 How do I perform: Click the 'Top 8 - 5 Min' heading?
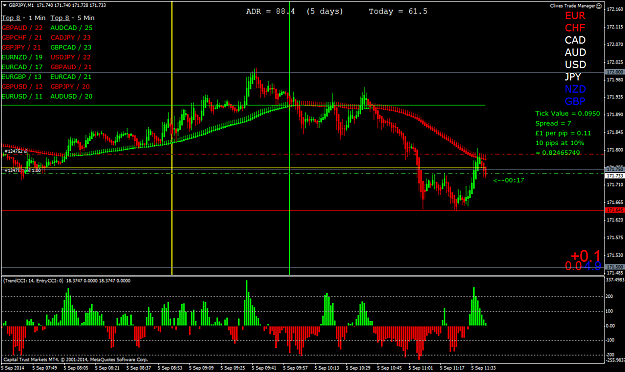tap(72, 18)
